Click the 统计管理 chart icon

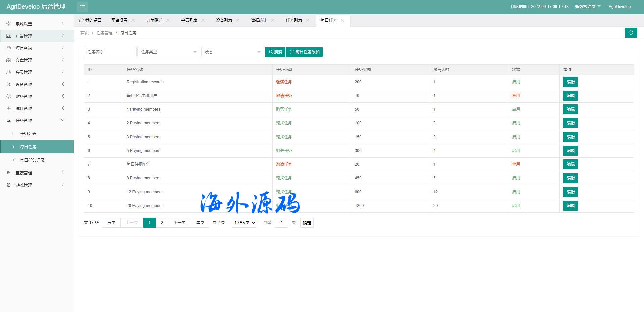(x=9, y=108)
